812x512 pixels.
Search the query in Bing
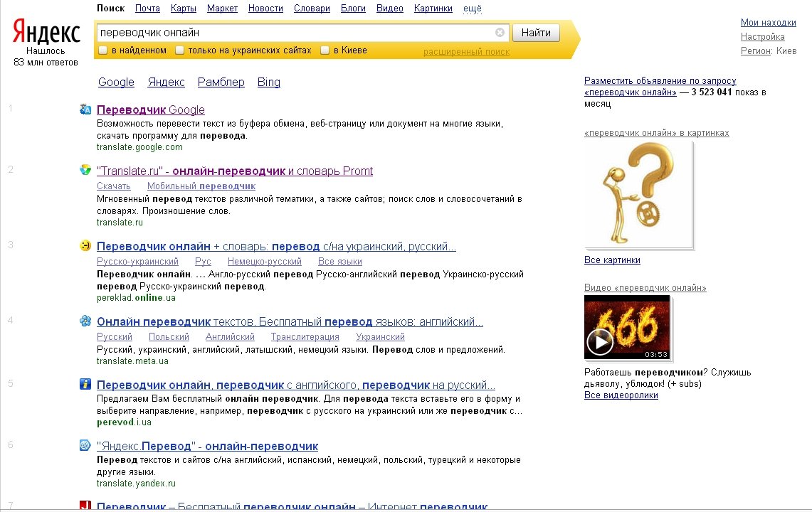[269, 82]
